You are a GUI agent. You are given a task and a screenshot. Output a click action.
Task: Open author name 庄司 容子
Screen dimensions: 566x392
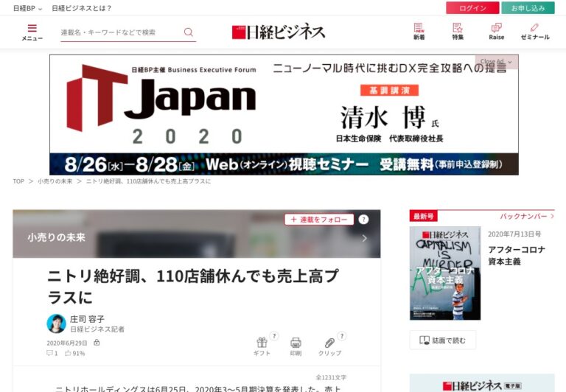(x=87, y=319)
